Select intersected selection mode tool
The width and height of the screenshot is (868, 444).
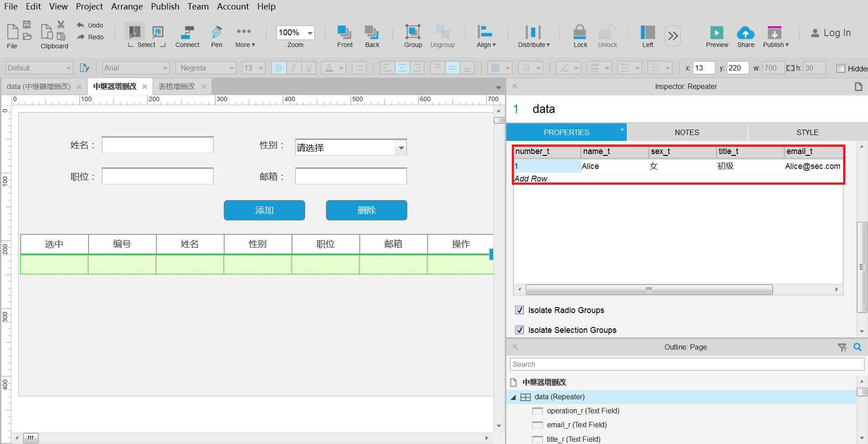pos(135,31)
